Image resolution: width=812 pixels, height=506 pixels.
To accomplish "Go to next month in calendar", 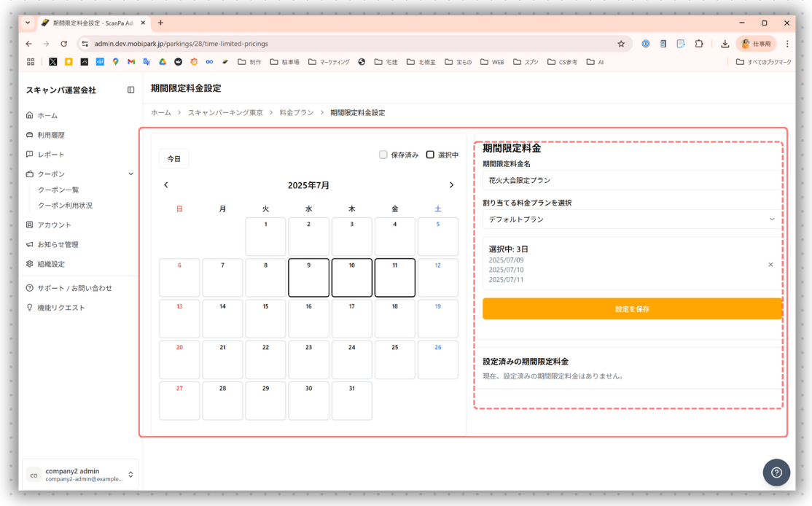I will pyautogui.click(x=451, y=185).
